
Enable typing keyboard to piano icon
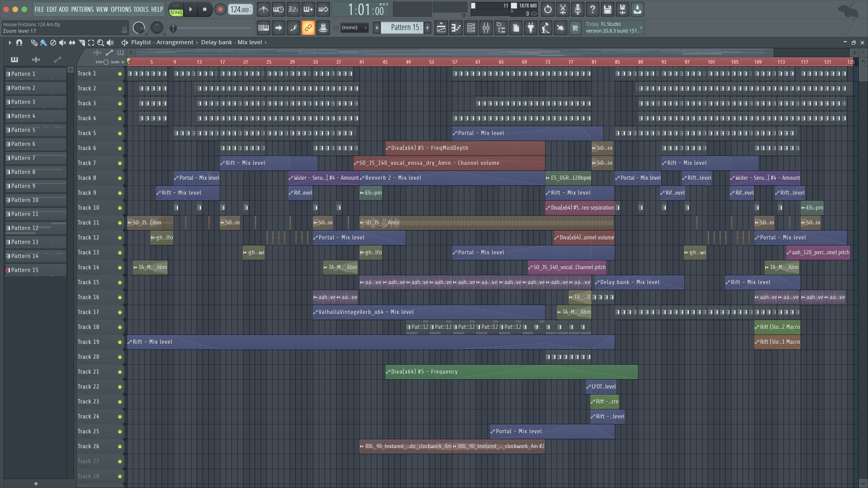click(264, 28)
